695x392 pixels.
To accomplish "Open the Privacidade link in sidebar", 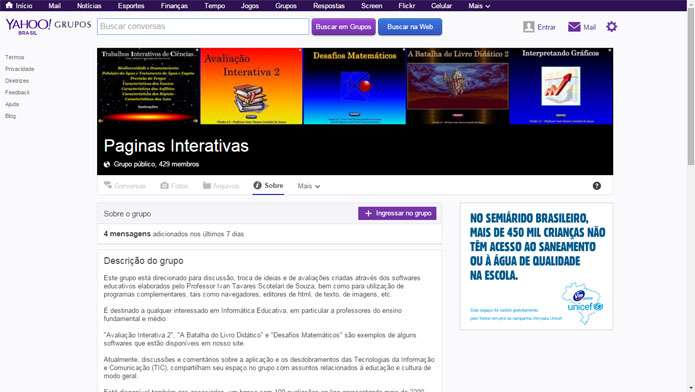I will coord(20,69).
